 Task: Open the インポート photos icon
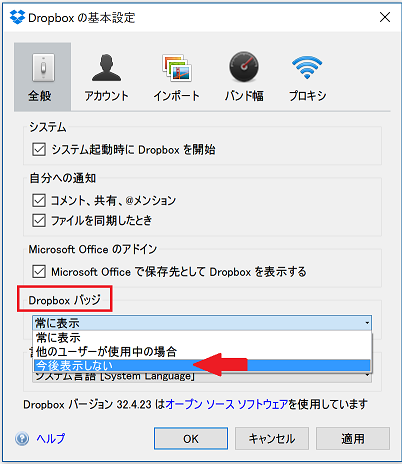[177, 68]
